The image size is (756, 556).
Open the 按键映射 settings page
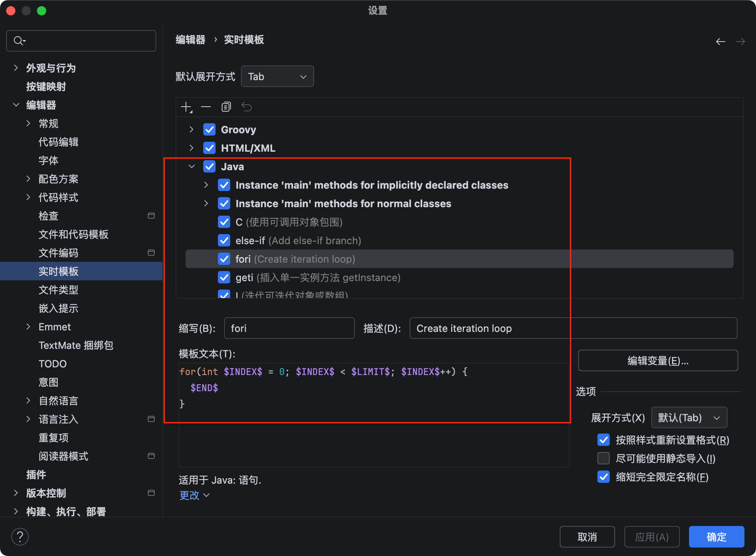tap(46, 87)
